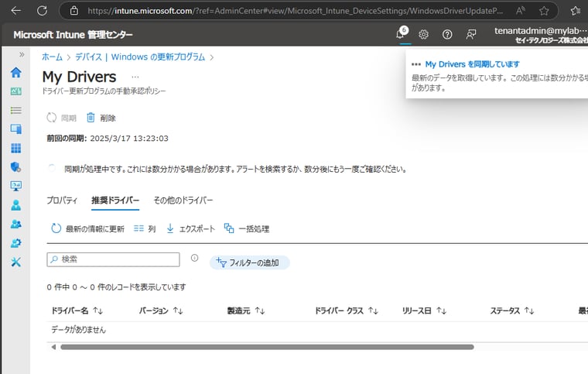Viewport: 588px width, 374px height.
Task: Sort by ステータス column
Action: 512,311
